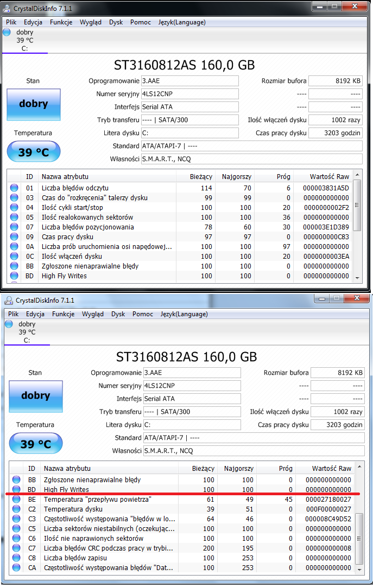Click status circle for row BD in upper window

pyautogui.click(x=14, y=275)
